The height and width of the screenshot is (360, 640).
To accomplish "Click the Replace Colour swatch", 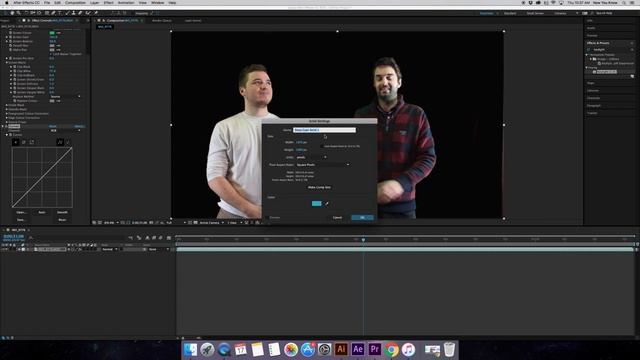I will coord(52,101).
